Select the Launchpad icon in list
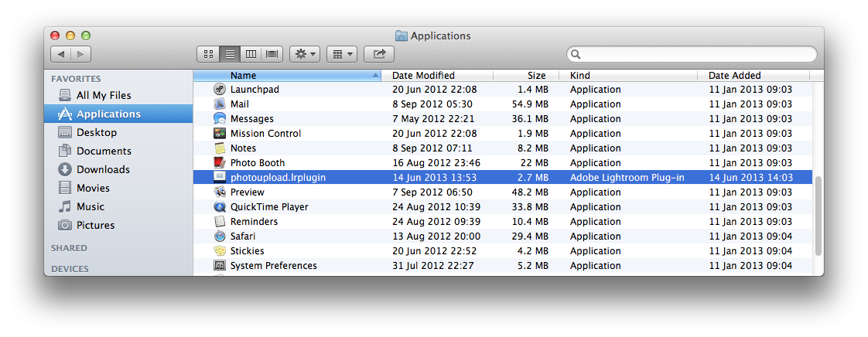Viewport: 868px width, 337px height. click(220, 90)
